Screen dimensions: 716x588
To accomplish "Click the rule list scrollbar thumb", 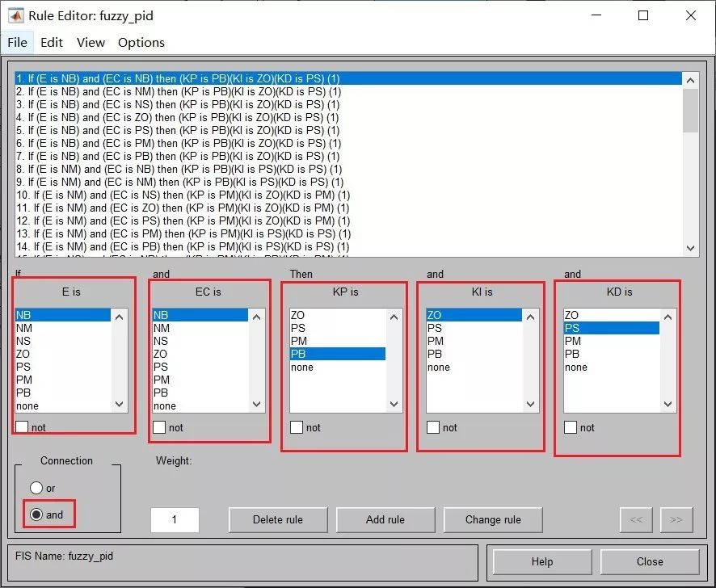I will pyautogui.click(x=690, y=111).
